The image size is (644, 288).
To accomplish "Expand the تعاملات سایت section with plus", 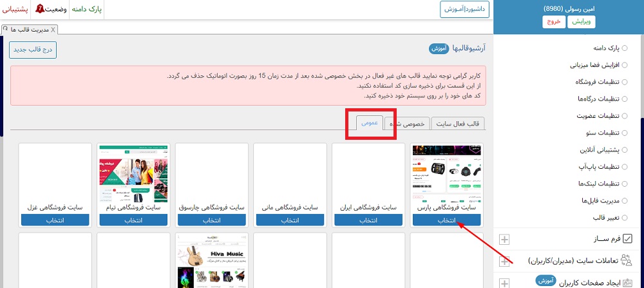I will (x=504, y=262).
